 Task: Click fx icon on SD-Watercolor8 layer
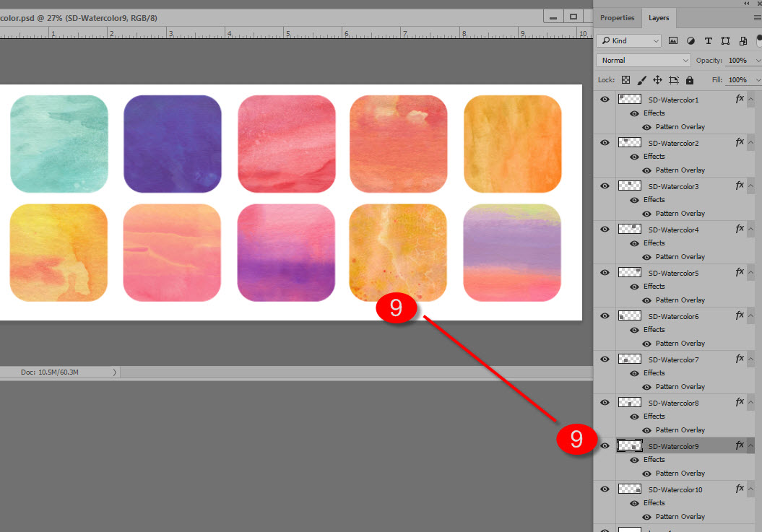740,401
